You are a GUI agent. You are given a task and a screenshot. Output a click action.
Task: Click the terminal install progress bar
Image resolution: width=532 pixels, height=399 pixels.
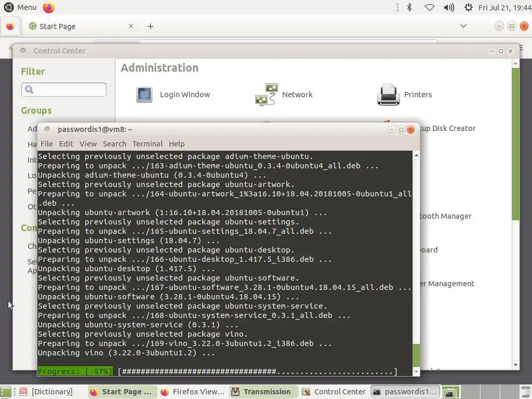(258, 371)
